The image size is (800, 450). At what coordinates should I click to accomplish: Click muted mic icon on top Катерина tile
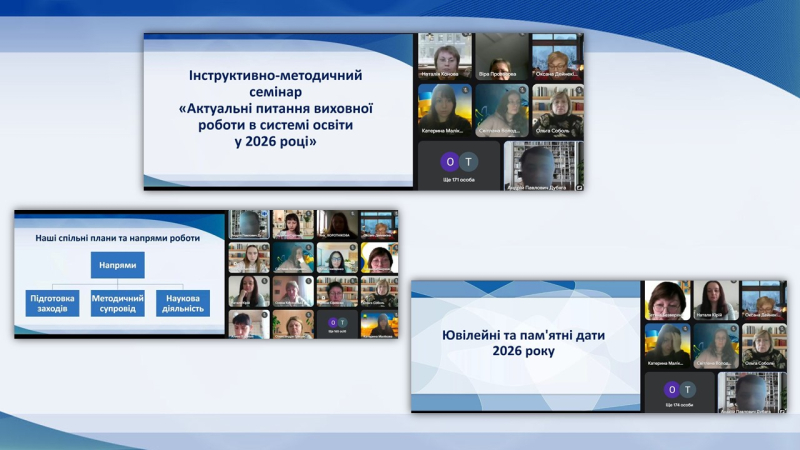pos(466,89)
